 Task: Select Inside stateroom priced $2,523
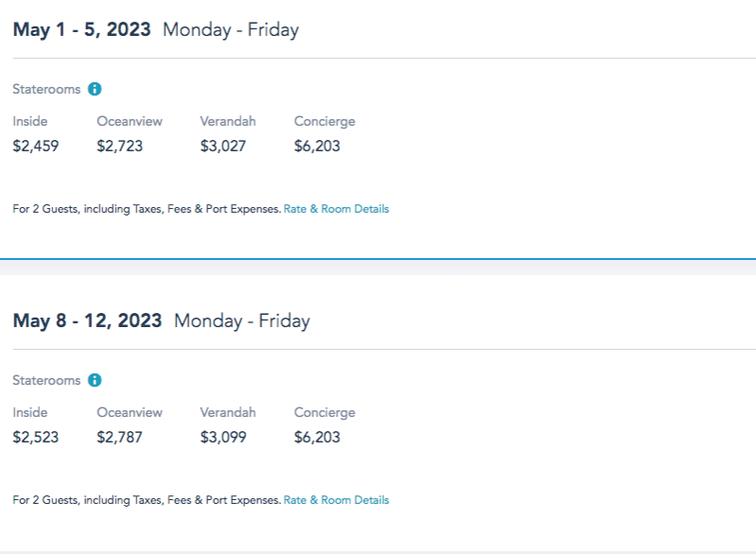(35, 438)
